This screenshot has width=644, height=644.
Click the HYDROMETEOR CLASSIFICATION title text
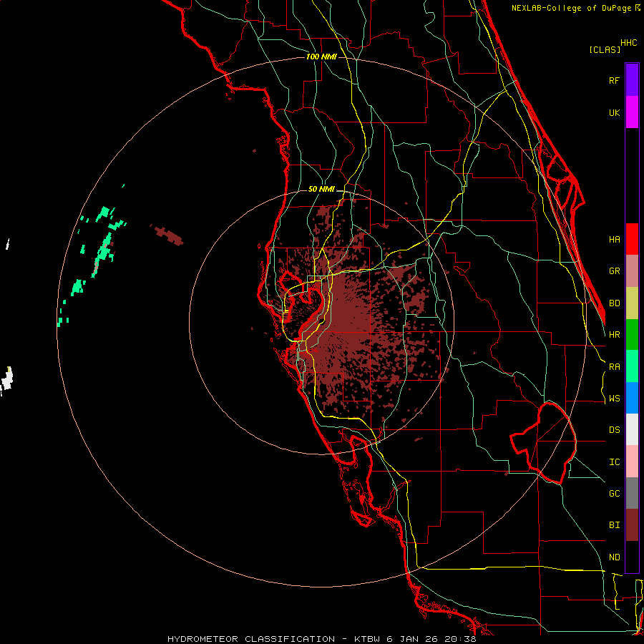coord(251,639)
